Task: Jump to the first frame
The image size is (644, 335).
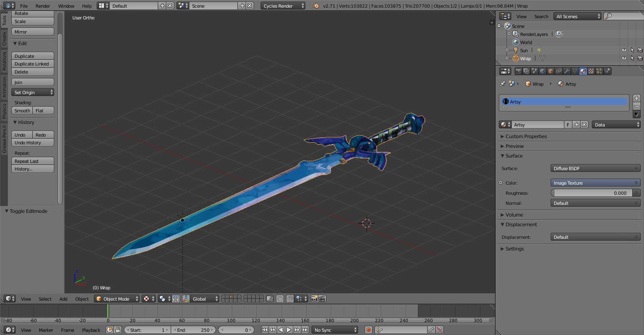Action: 265,330
